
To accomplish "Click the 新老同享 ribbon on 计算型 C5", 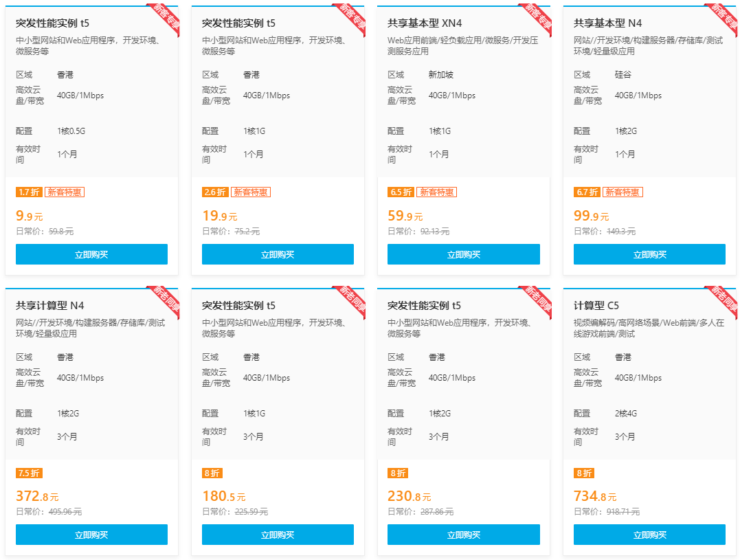I will [723, 300].
